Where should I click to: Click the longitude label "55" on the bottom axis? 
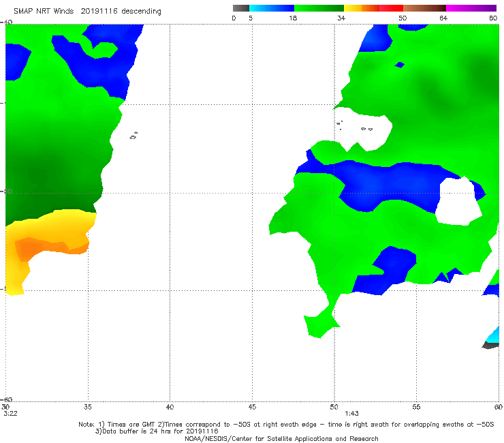(416, 407)
